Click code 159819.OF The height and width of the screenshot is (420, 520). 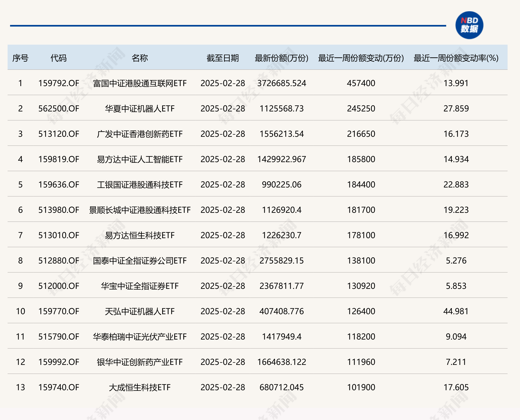(x=59, y=160)
